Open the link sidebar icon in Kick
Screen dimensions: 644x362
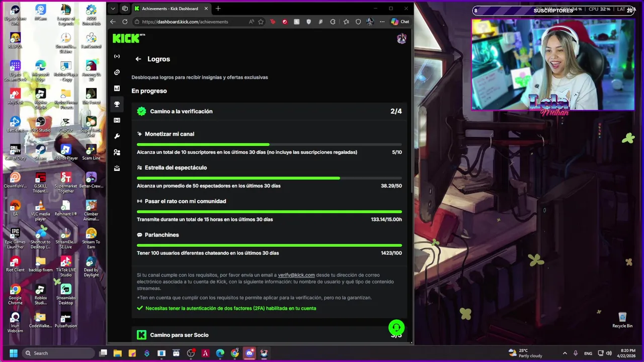point(117,72)
